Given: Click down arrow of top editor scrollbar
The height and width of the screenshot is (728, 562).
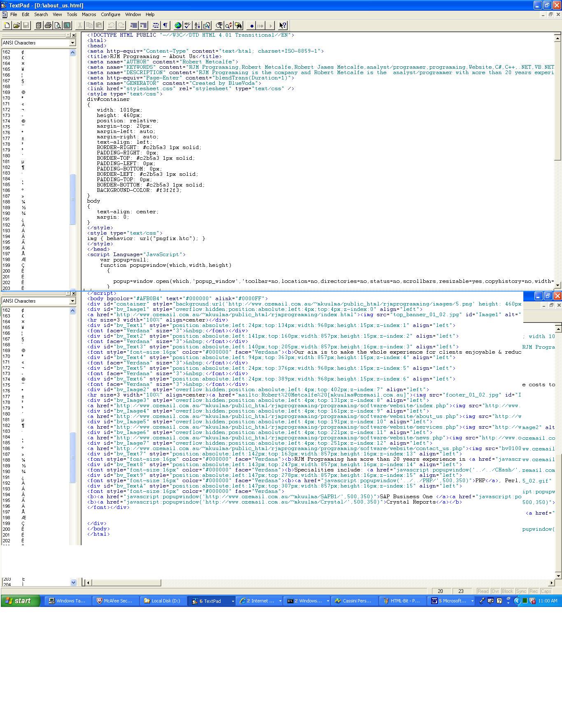Looking at the screenshot, I should 557,285.
